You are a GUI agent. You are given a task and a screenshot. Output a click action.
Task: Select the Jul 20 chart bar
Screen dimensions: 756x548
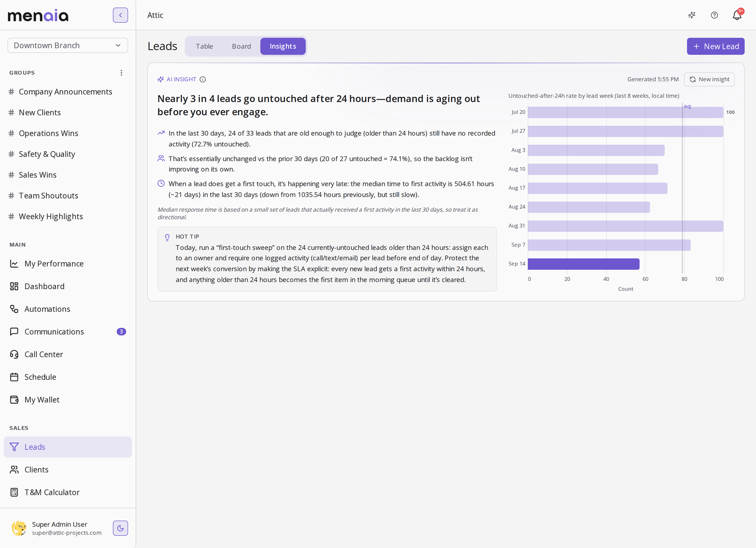(626, 112)
